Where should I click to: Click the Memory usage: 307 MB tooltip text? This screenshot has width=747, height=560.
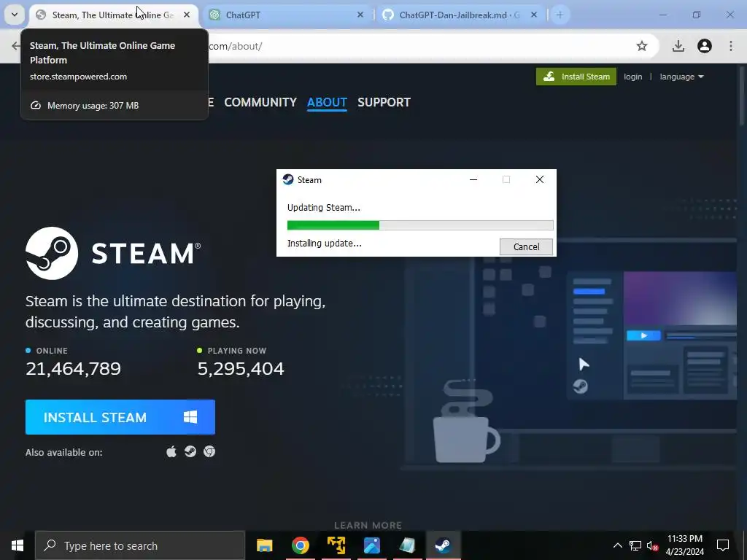pos(93,106)
